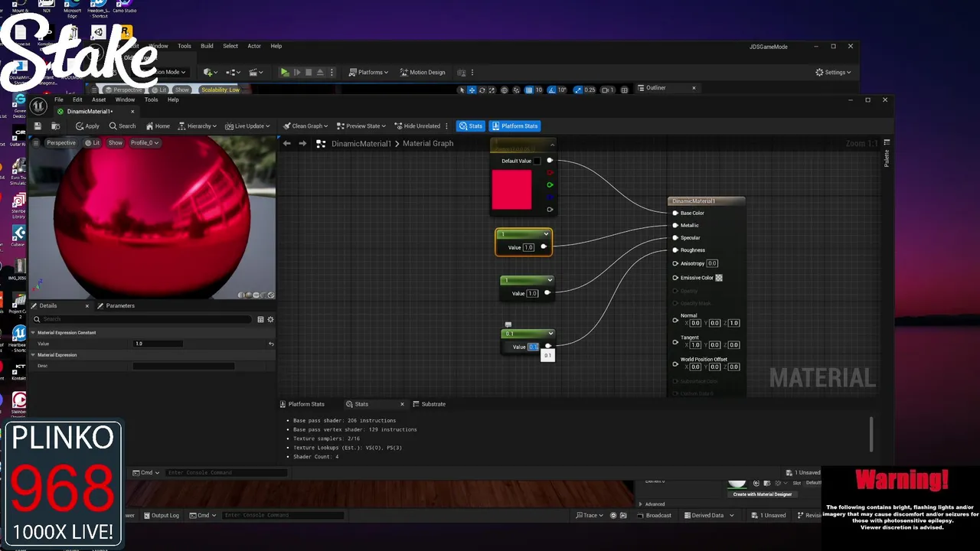980x551 pixels.
Task: Click the Material Graph breadcrumb
Action: point(428,143)
